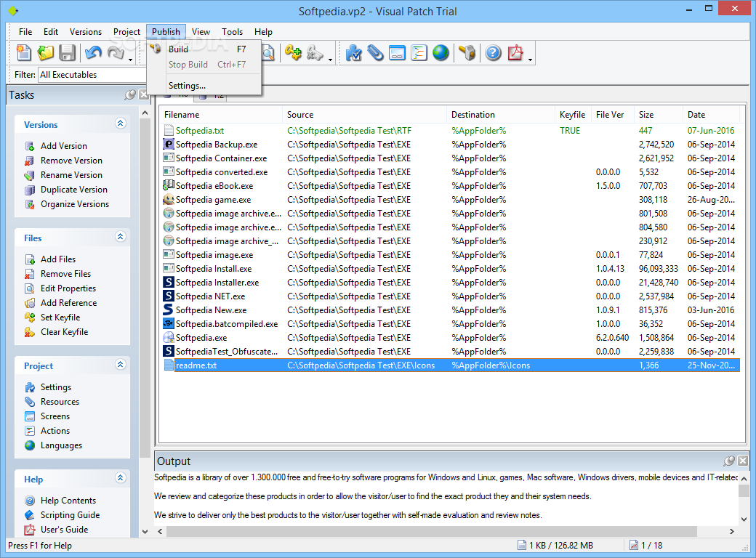Select the Softpedia game.exe row
This screenshot has width=756, height=558.
(449, 200)
